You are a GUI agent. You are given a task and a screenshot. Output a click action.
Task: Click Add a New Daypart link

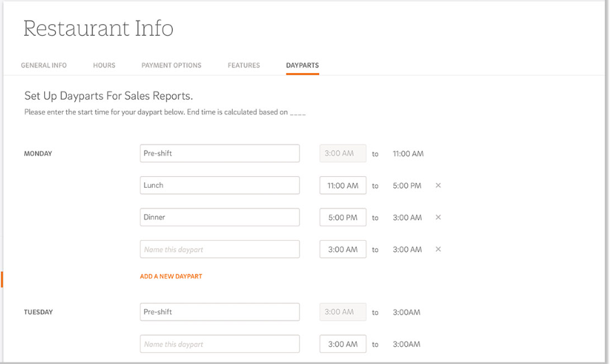(171, 277)
